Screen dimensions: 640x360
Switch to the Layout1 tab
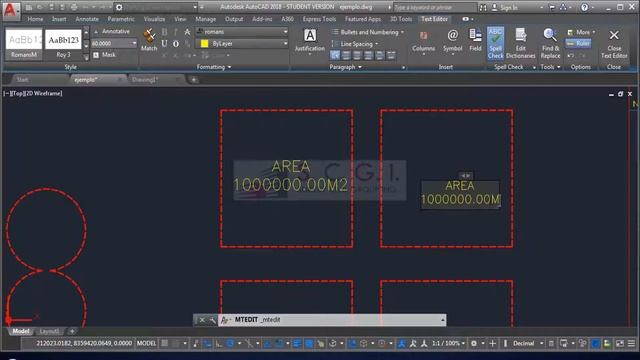click(49, 331)
